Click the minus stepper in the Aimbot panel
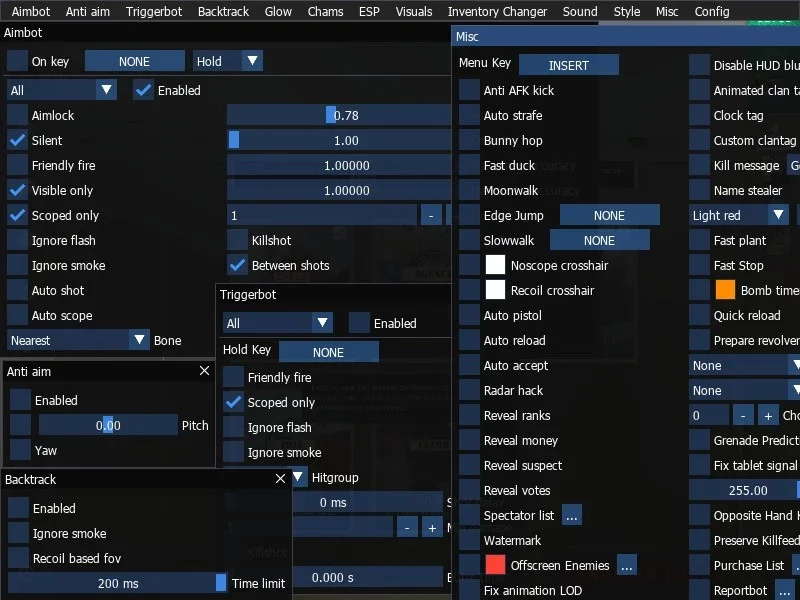The image size is (800, 600). [431, 215]
